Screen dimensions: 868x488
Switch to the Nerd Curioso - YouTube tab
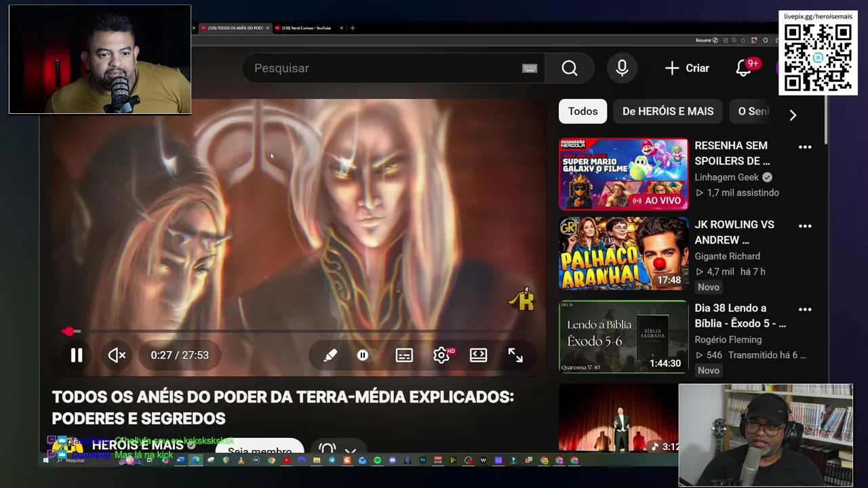point(306,28)
